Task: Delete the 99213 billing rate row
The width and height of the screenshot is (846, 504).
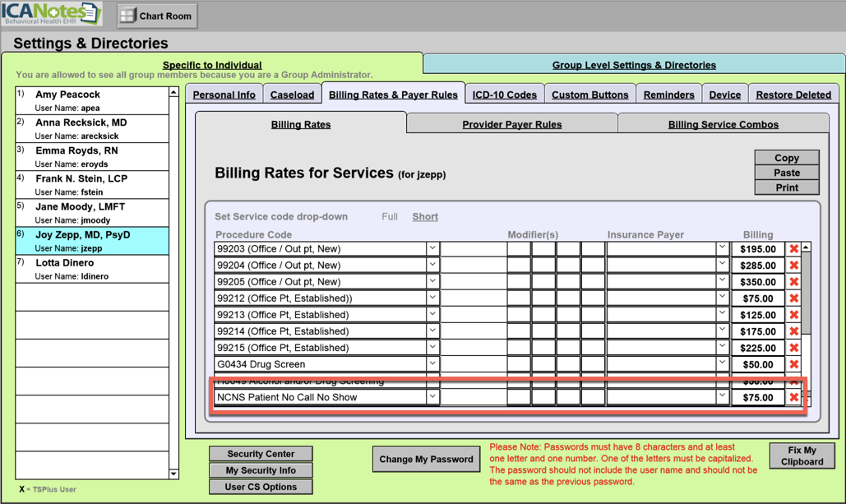Action: point(793,315)
